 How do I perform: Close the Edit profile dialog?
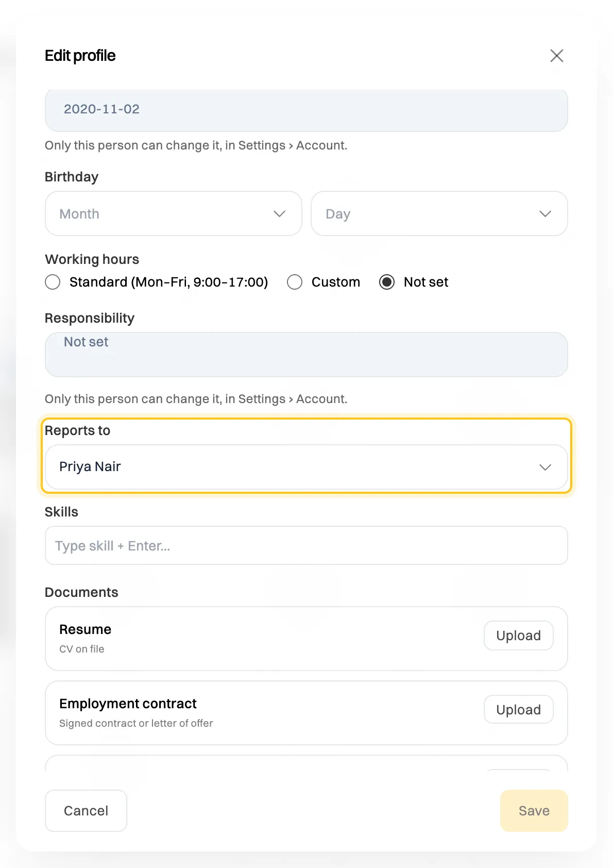[556, 56]
